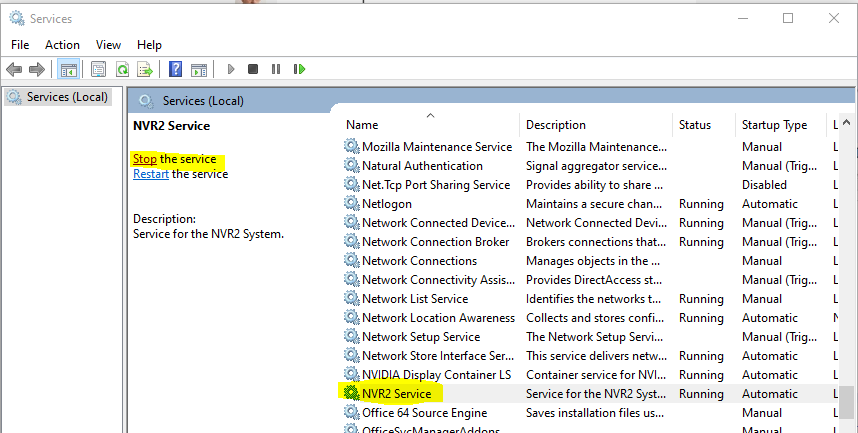Click the Export List toolbar icon
This screenshot has height=433, width=858.
click(x=145, y=69)
